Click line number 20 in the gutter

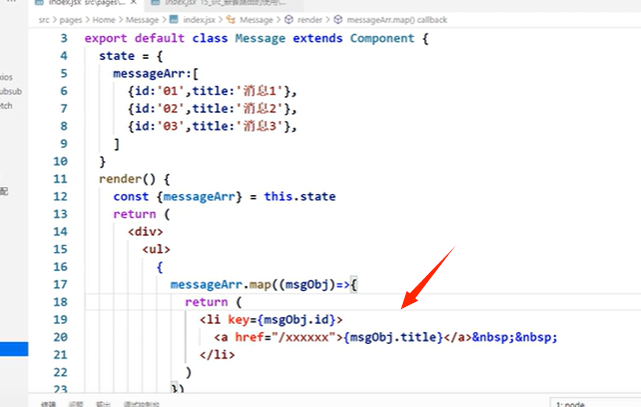click(x=60, y=337)
